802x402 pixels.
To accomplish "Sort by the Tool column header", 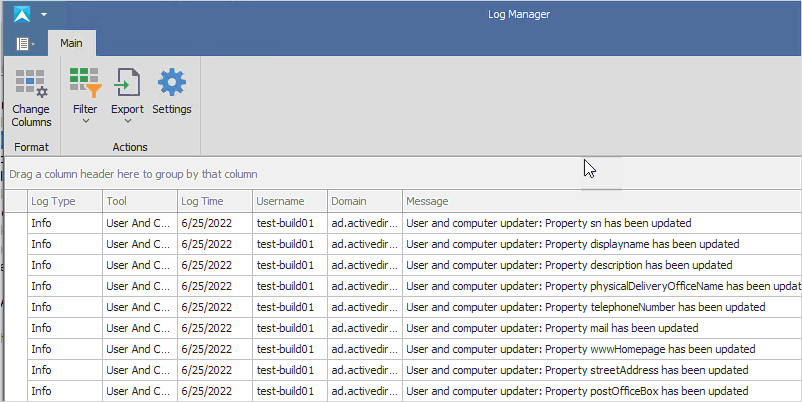I will 140,202.
